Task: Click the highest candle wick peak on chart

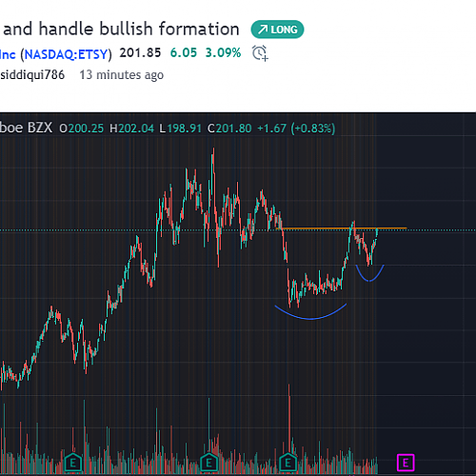Action: tap(213, 150)
